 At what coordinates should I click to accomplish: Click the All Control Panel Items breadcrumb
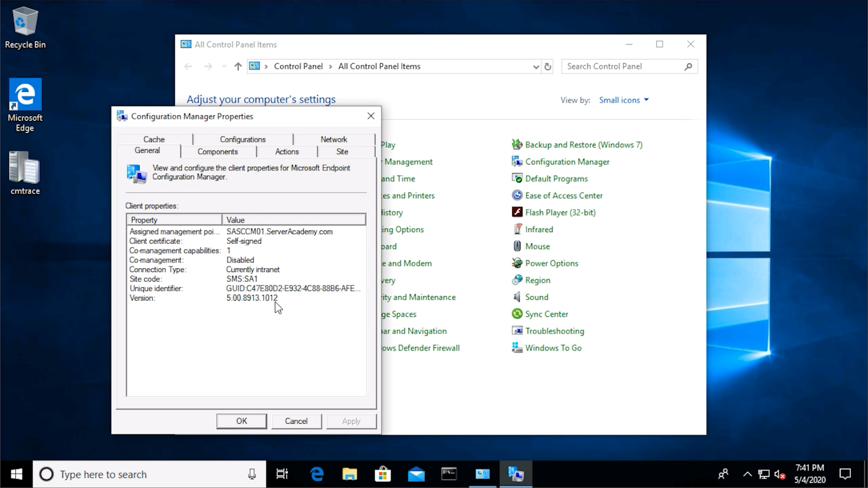(x=379, y=66)
